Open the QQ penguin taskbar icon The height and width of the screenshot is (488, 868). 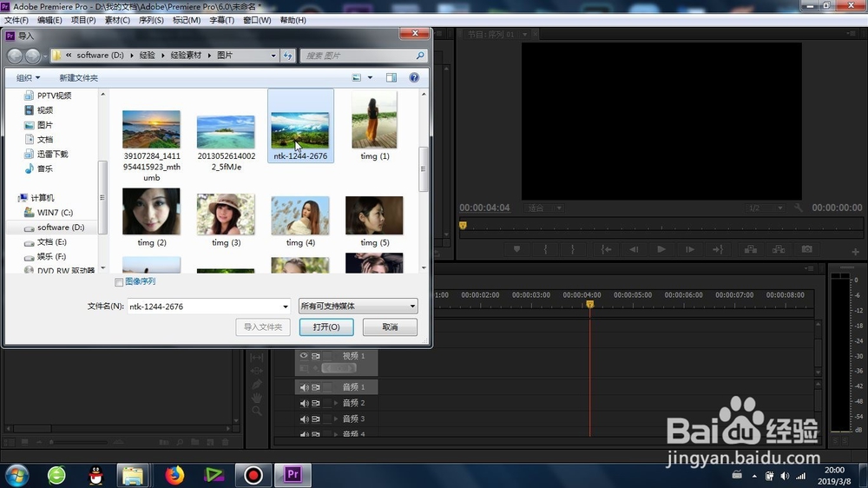pyautogui.click(x=95, y=475)
